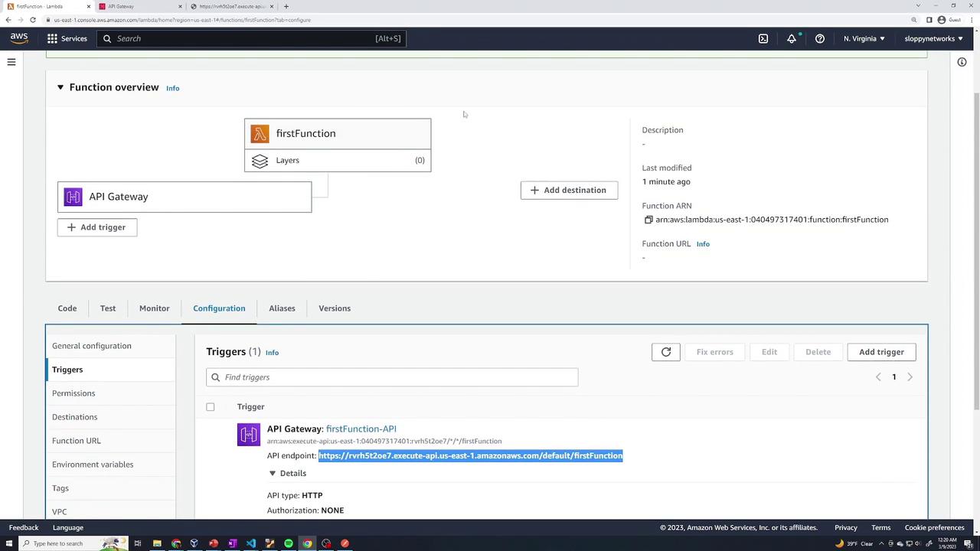980x551 pixels.
Task: Open Chrome three-dot menu
Action: [972, 20]
